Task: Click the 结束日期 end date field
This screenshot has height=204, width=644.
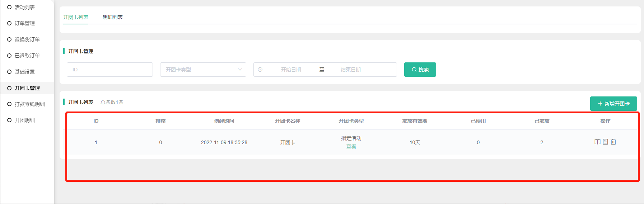Action: [350, 70]
